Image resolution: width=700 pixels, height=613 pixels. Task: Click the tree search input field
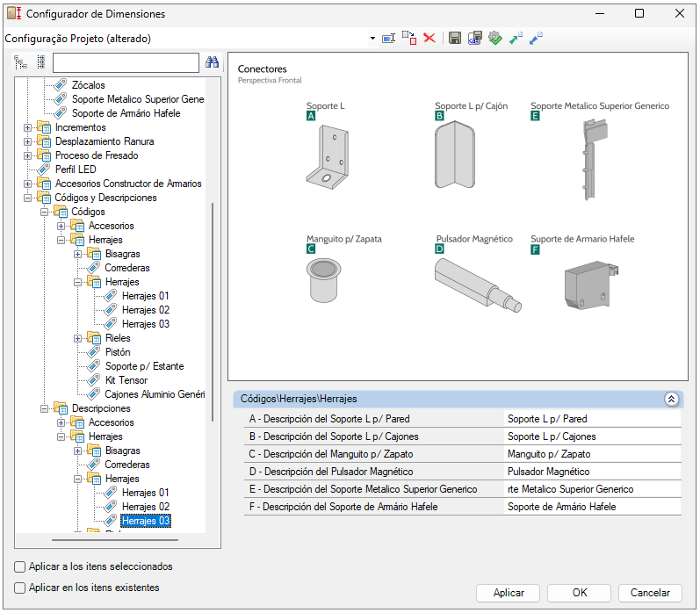pyautogui.click(x=126, y=62)
